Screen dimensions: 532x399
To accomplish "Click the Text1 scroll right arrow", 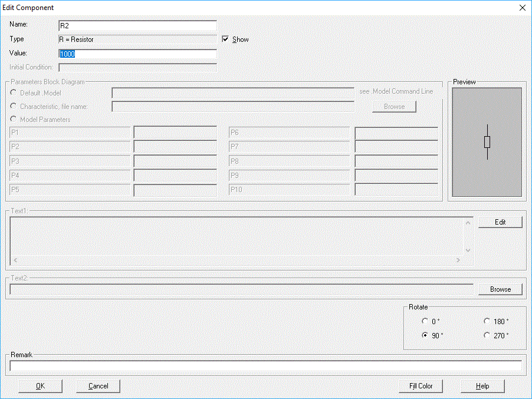I will [458, 260].
